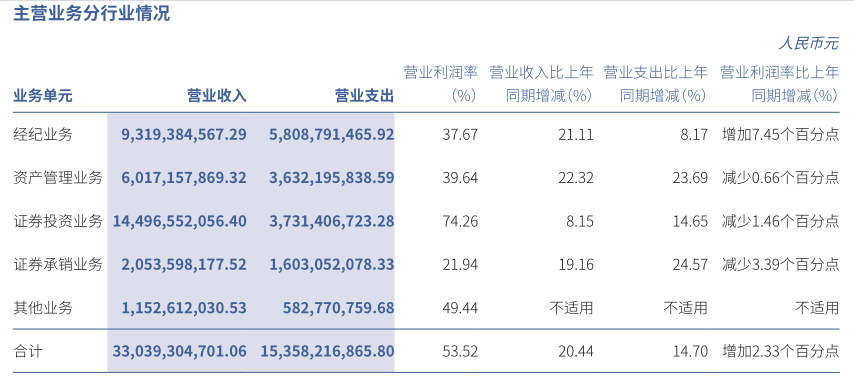Click the 减少3.39个百分点 cell
This screenshot has height=381, width=854.
tap(780, 265)
